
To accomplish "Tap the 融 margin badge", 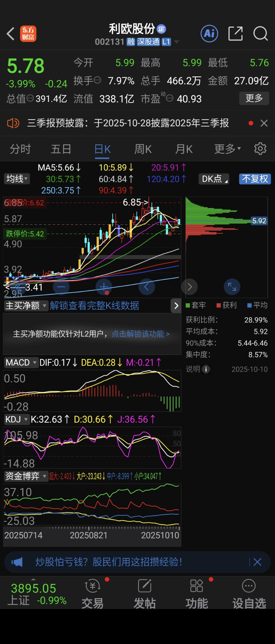I will (131, 42).
